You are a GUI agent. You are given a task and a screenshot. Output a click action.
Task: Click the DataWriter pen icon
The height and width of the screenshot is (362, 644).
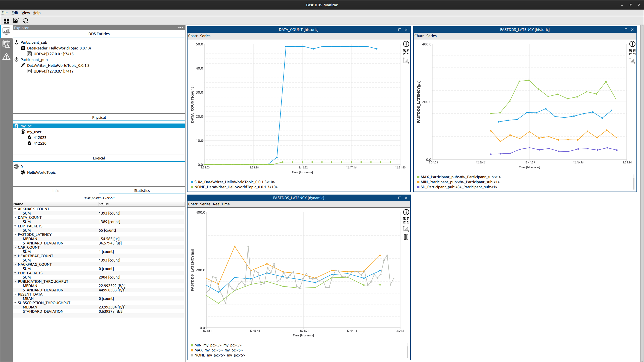click(x=23, y=65)
